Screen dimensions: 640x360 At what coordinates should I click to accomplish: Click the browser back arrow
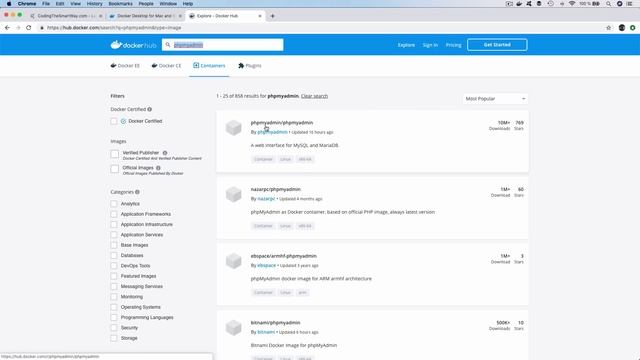7,28
